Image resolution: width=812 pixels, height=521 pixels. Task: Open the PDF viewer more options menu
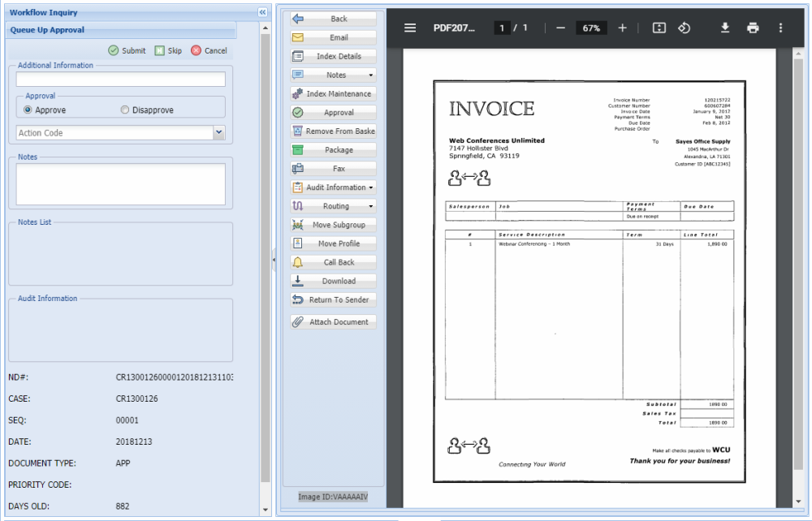pos(780,28)
